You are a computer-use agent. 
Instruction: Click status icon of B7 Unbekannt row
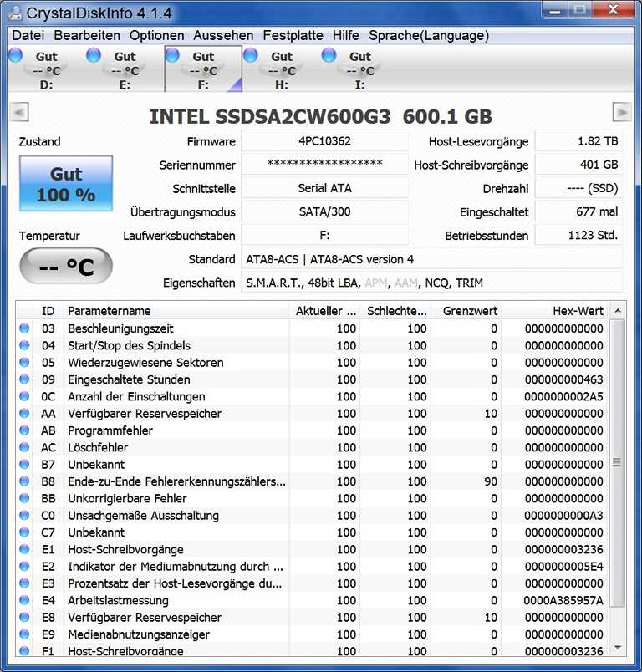coord(24,464)
